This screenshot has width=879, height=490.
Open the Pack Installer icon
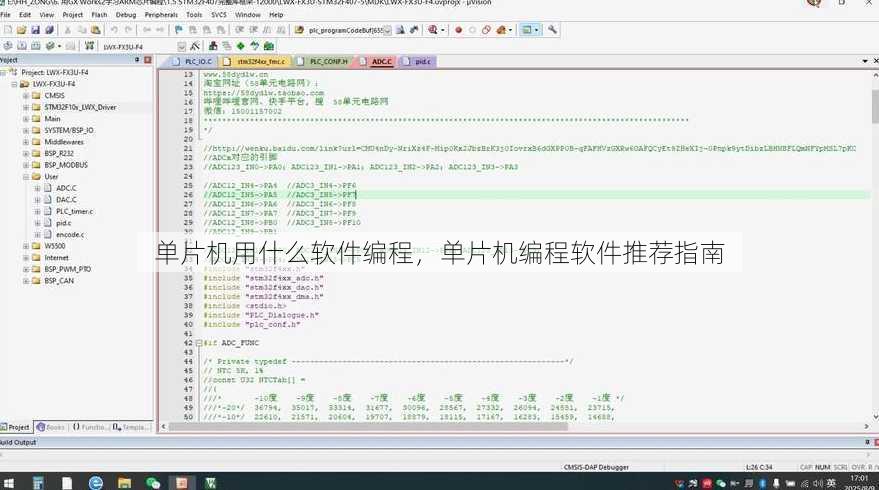[269, 46]
